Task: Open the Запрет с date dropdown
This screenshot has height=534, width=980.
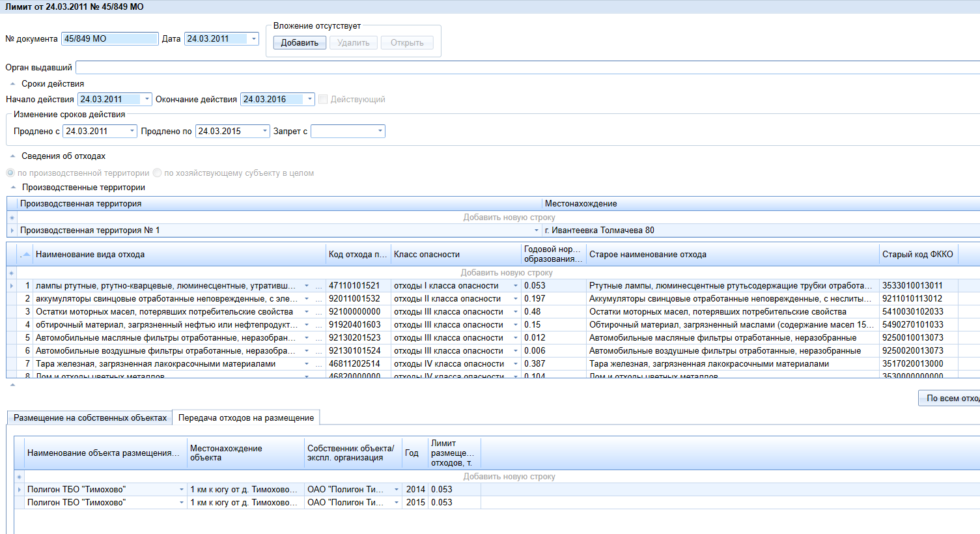Action: [380, 132]
